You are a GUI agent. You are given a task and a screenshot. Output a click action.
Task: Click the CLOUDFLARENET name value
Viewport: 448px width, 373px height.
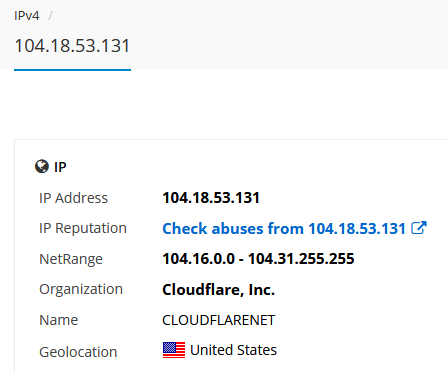coord(219,320)
